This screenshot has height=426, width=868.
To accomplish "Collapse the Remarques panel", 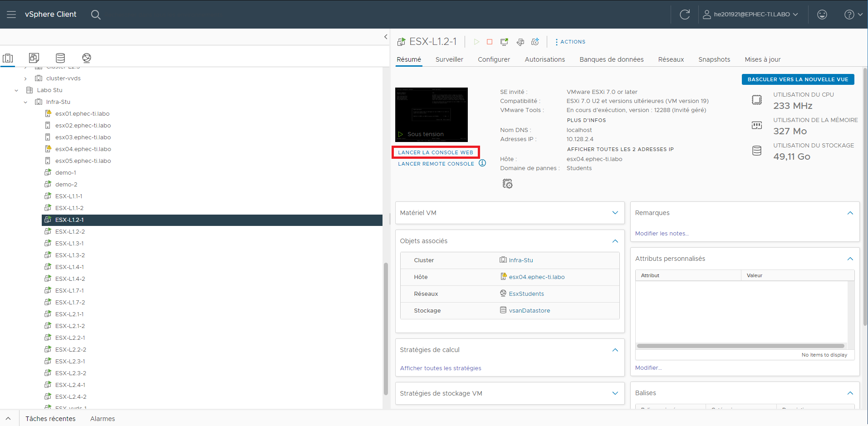I will tap(850, 213).
